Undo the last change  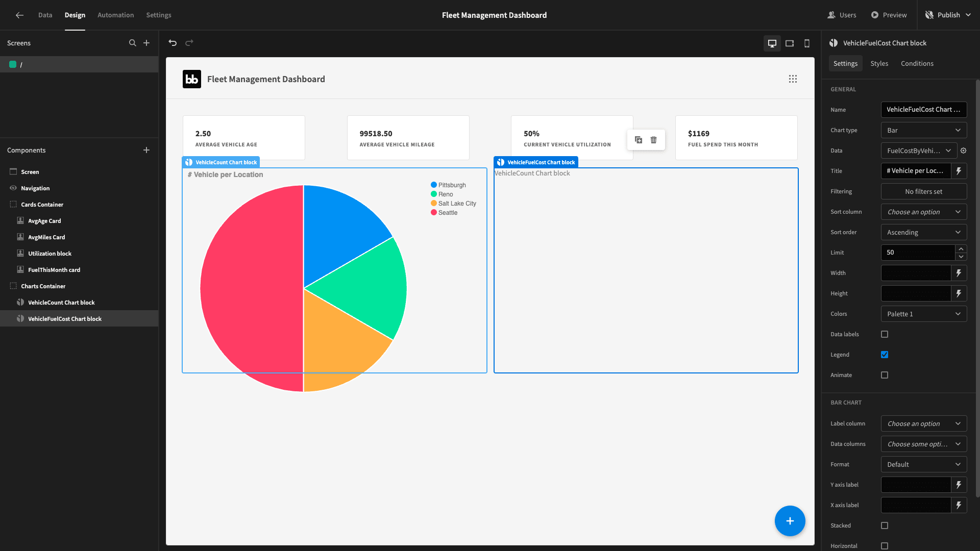tap(173, 43)
